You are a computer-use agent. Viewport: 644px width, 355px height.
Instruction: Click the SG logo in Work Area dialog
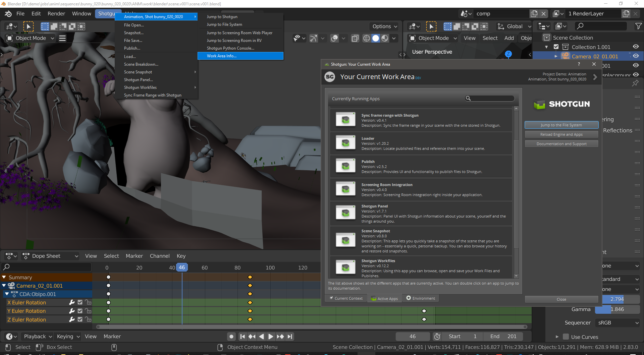coord(330,77)
